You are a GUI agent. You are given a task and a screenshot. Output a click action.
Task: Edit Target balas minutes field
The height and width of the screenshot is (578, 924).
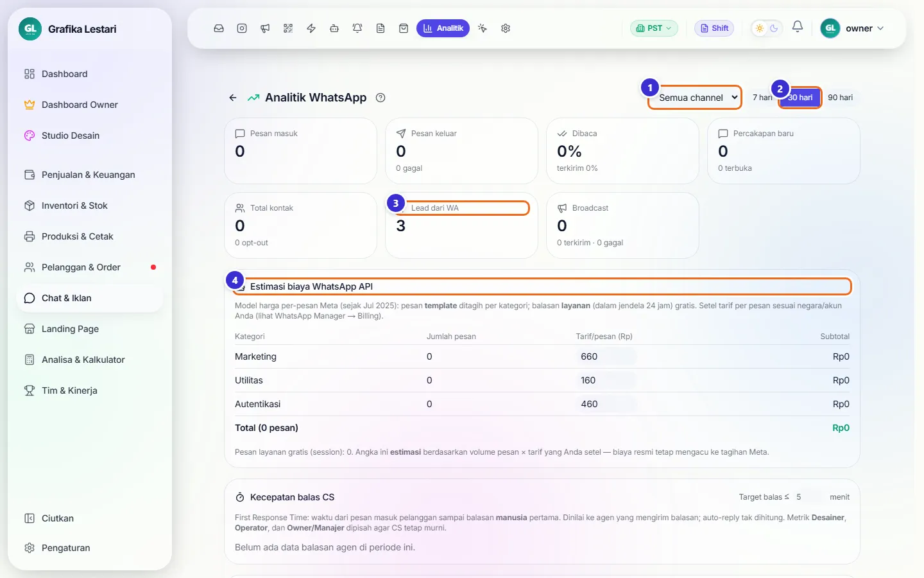click(808, 497)
